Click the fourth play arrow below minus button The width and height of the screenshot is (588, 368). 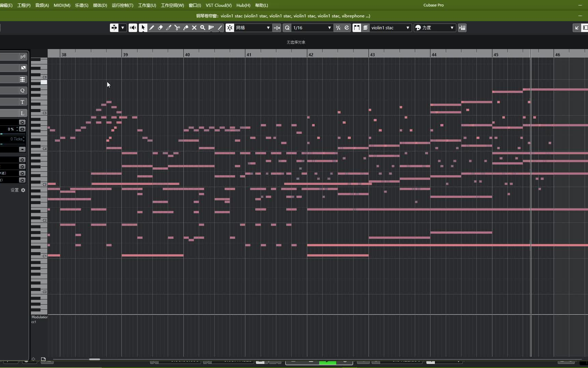(22, 180)
